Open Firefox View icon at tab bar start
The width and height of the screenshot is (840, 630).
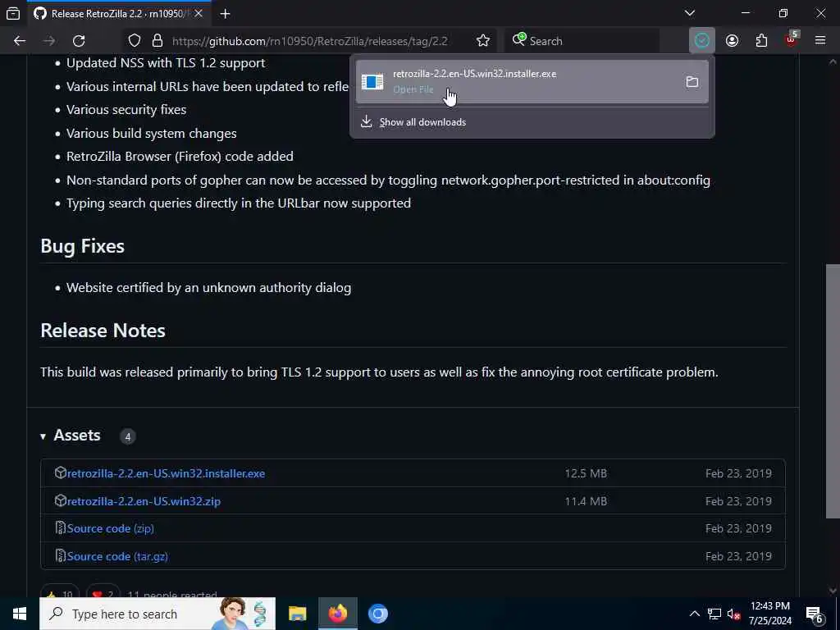click(x=13, y=13)
